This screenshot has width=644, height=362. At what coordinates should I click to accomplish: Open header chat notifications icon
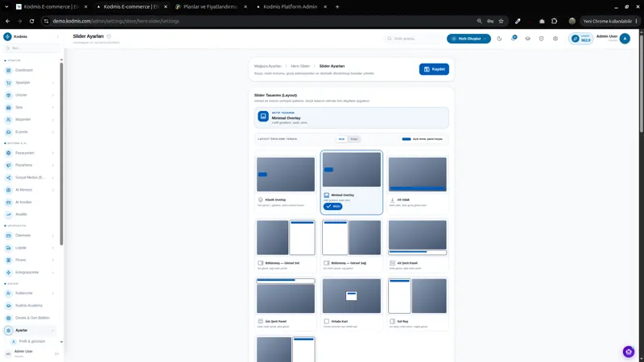tap(514, 38)
